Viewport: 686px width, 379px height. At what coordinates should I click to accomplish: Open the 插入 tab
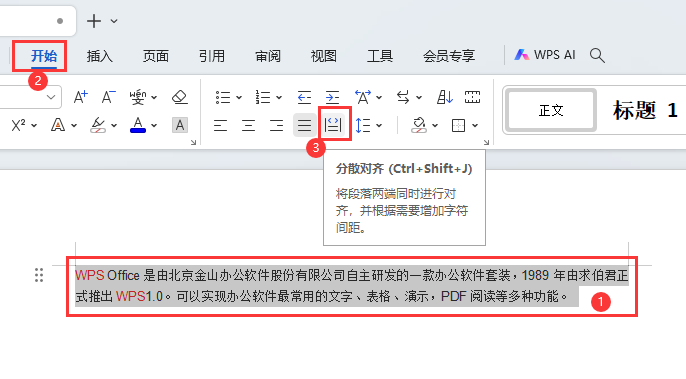pyautogui.click(x=100, y=56)
